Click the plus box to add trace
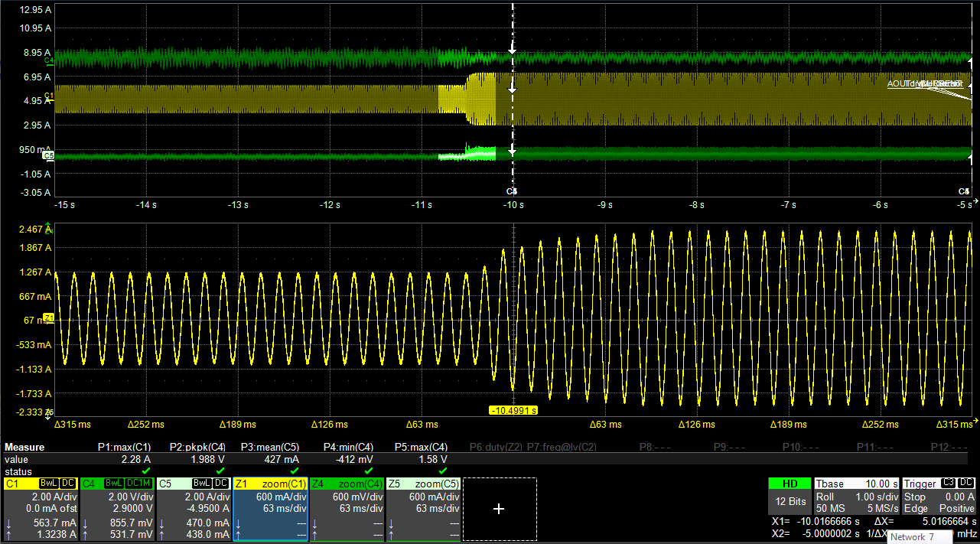980x544 pixels. coord(499,509)
